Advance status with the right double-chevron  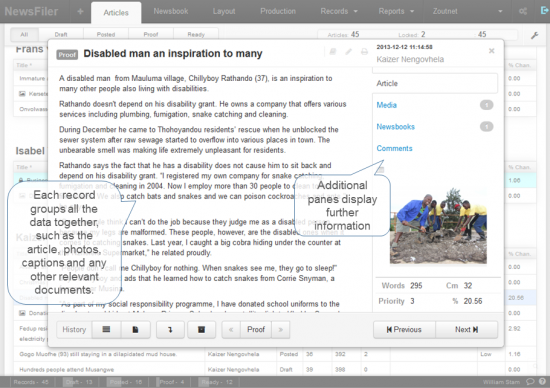point(281,329)
